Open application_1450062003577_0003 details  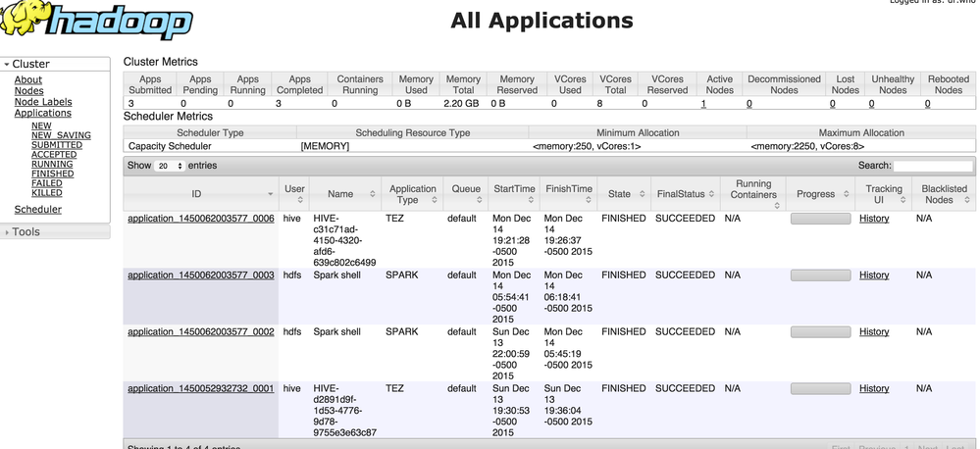pyautogui.click(x=201, y=275)
